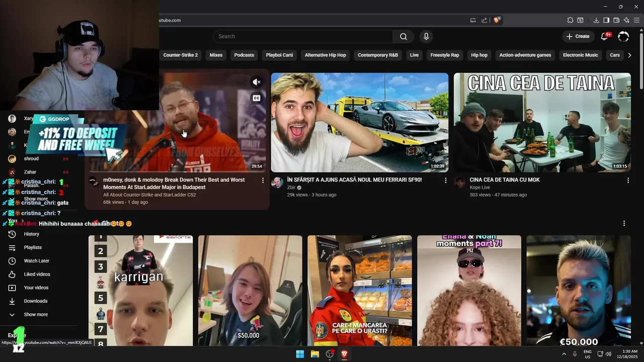Toggle closed captions on the video preview
The height and width of the screenshot is (362, 644).
(x=257, y=98)
